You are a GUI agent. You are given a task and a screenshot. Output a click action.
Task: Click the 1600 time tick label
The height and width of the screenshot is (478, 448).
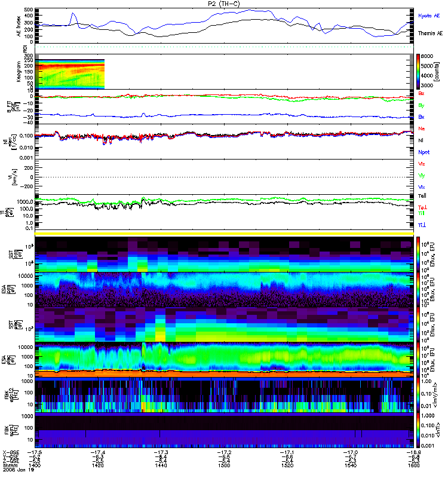[x=413, y=465]
